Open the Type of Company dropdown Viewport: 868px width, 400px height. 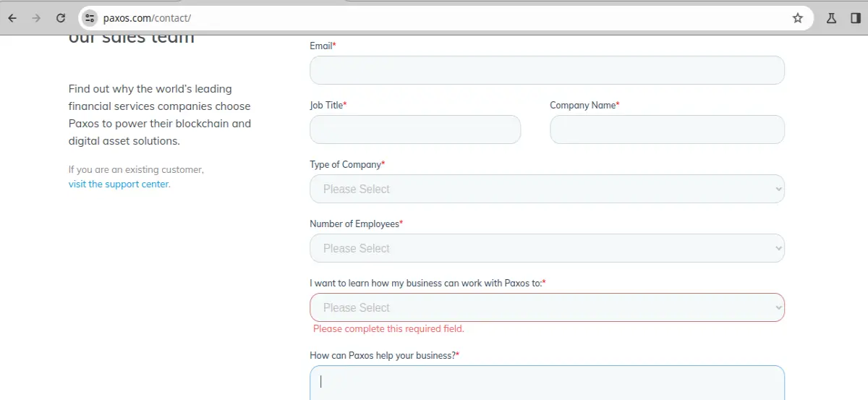tap(547, 189)
